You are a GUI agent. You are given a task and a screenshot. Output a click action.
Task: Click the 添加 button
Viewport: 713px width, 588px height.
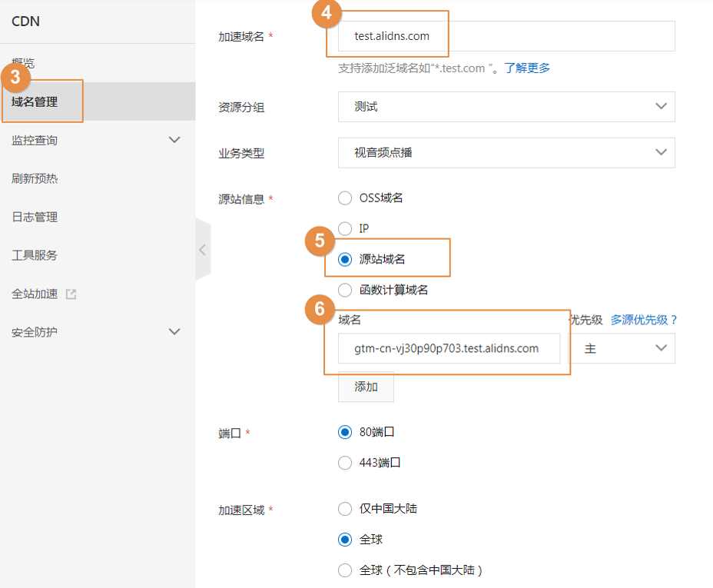[x=366, y=387]
